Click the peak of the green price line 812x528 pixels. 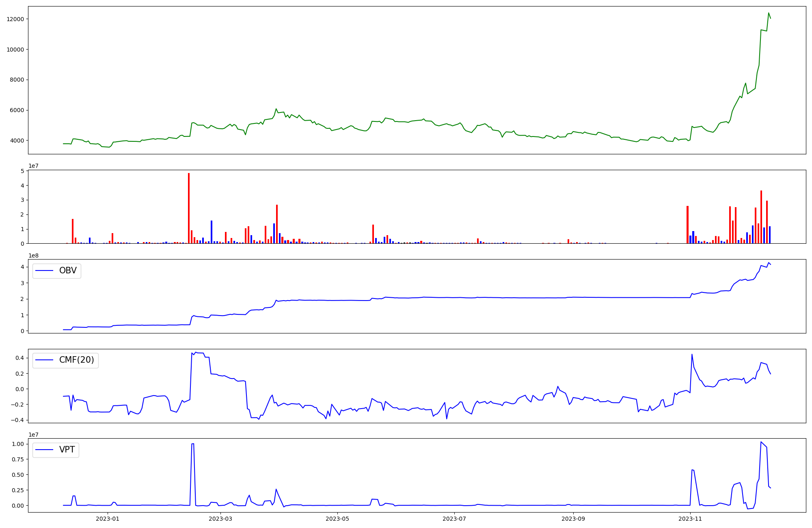pos(769,13)
